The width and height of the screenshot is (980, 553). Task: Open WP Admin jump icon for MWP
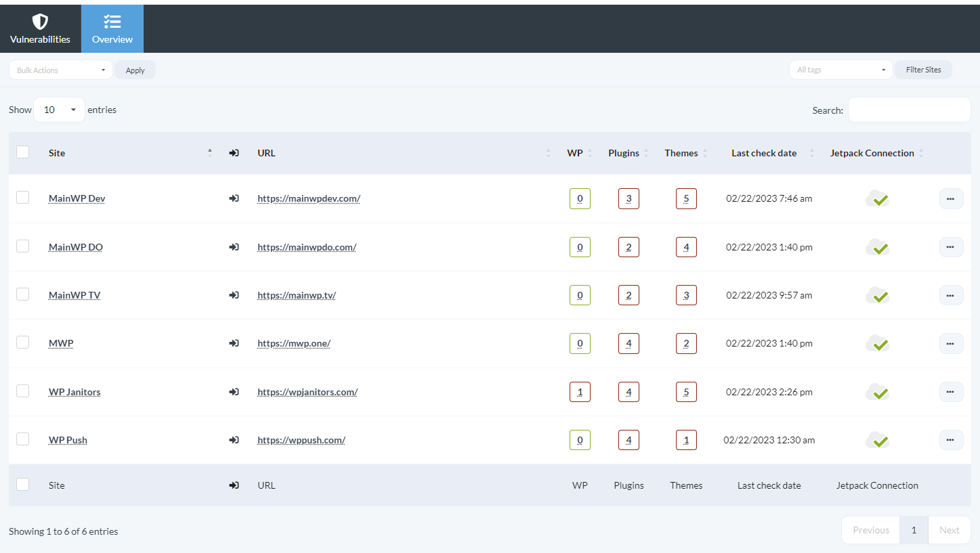234,343
